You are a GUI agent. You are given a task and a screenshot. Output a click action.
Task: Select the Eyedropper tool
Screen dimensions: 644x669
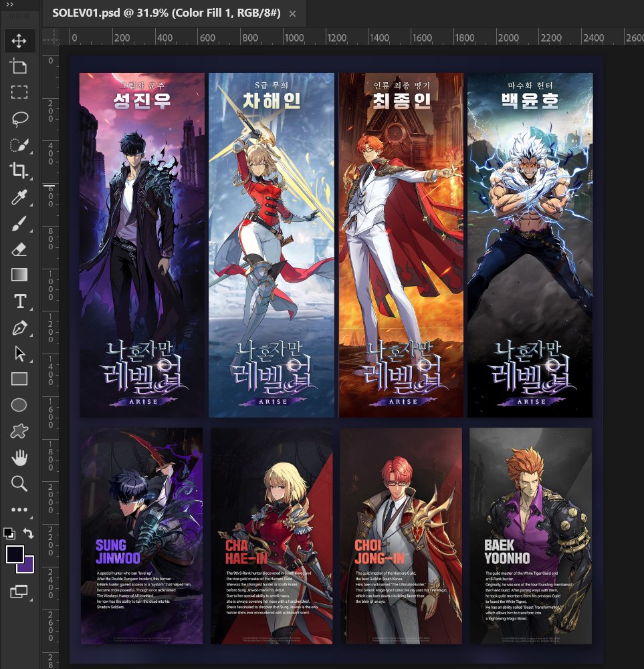19,197
